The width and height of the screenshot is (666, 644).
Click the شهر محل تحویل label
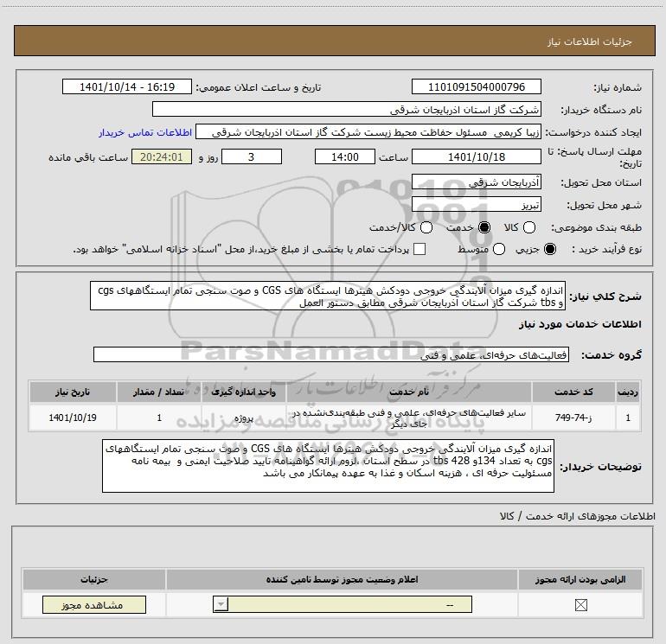[604, 206]
